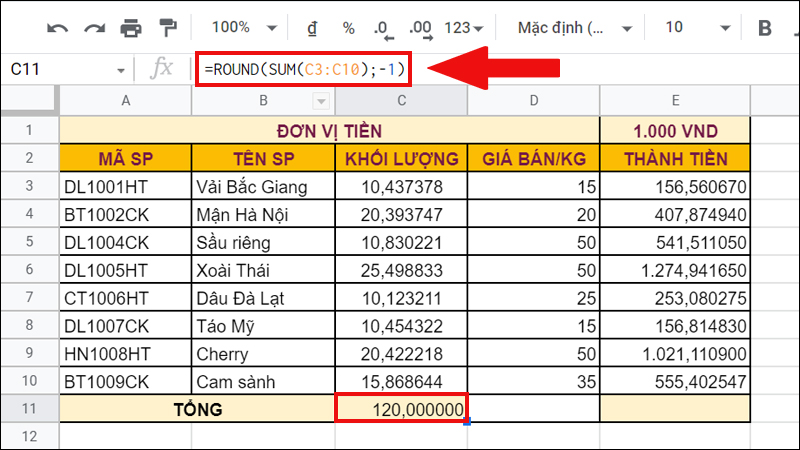
Task: Select the total cell showing 120,000000
Action: (401, 408)
